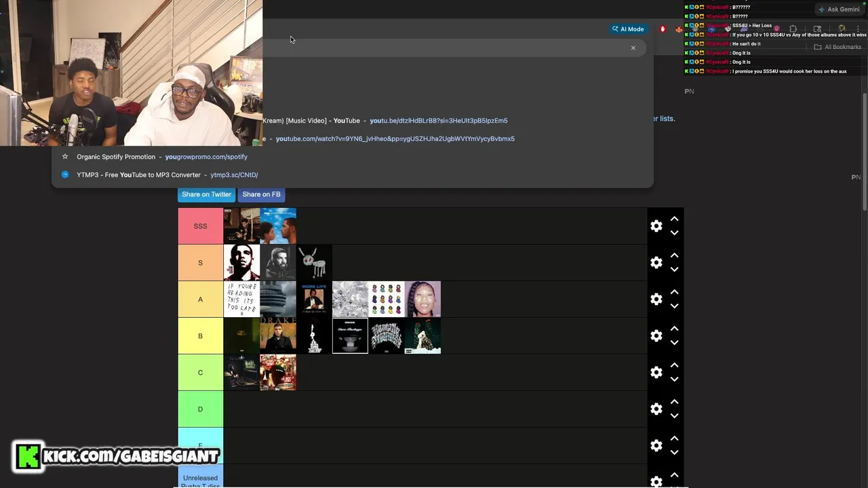Open settings gear for E tier row

pos(656,446)
